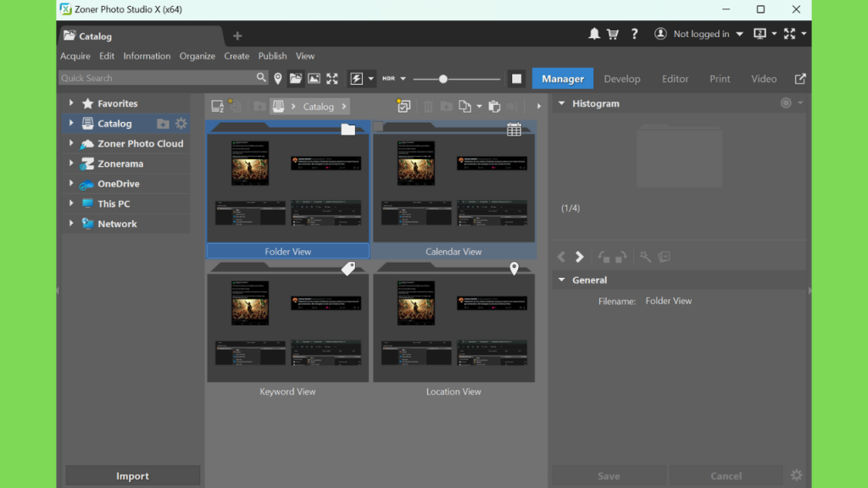Screen dimensions: 868x488
Task: Select Zoner Photo Cloud in navigator
Action: (x=140, y=143)
